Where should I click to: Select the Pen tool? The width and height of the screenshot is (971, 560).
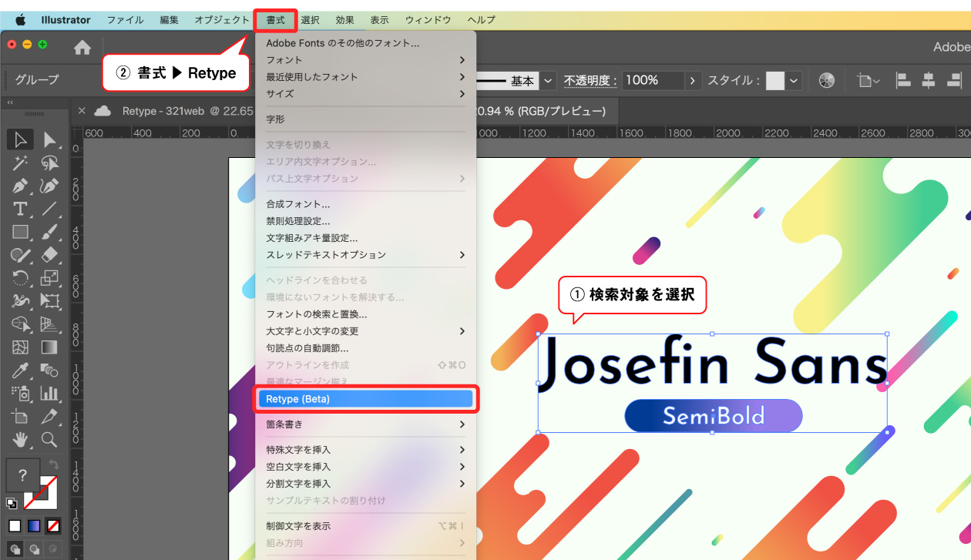click(21, 186)
